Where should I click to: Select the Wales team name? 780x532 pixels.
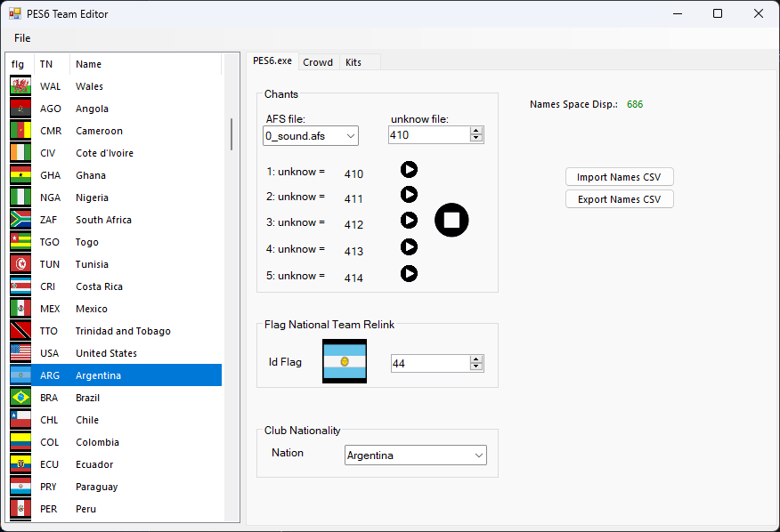click(89, 86)
